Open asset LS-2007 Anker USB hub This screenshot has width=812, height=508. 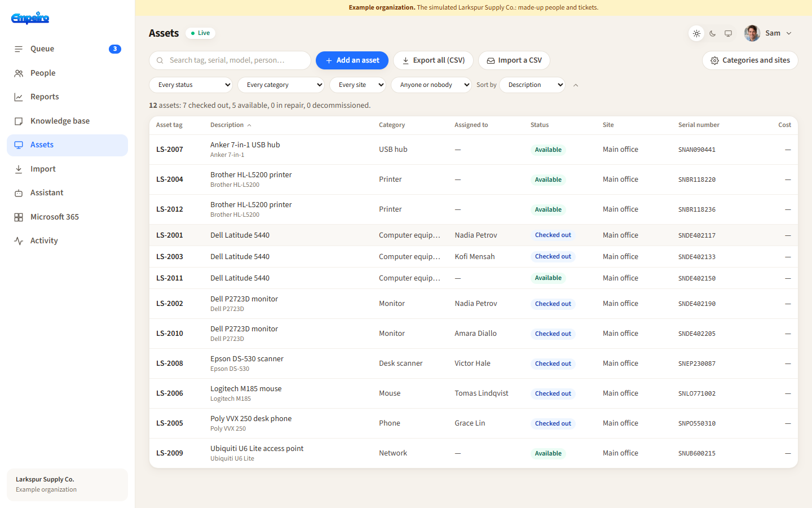pos(474,150)
